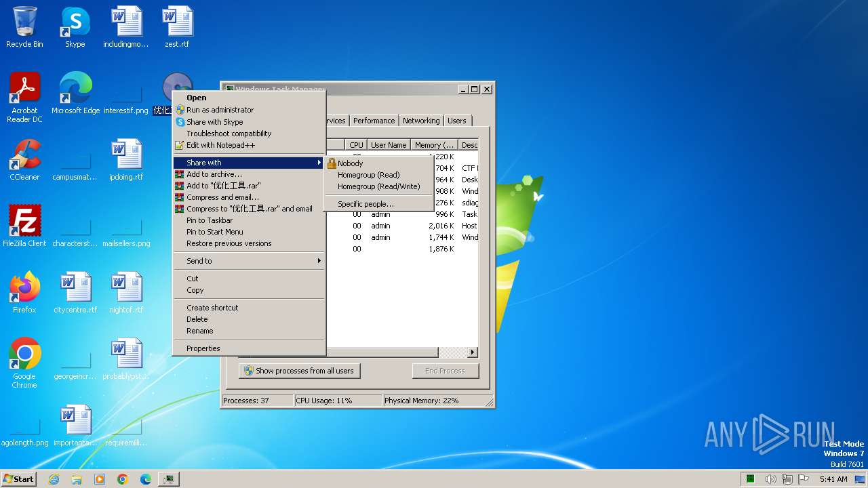
Task: Expand the Send to submenu
Action: [250, 261]
